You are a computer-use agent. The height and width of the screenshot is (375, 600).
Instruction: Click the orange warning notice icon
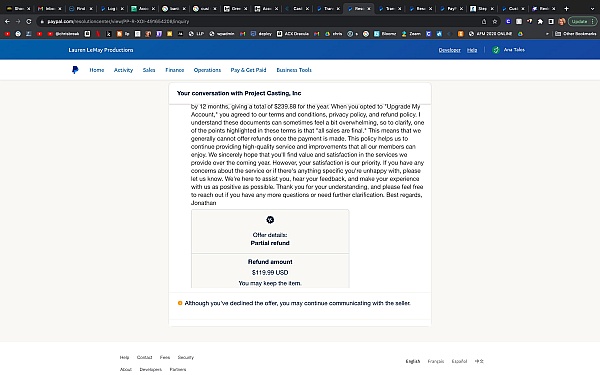(x=179, y=303)
